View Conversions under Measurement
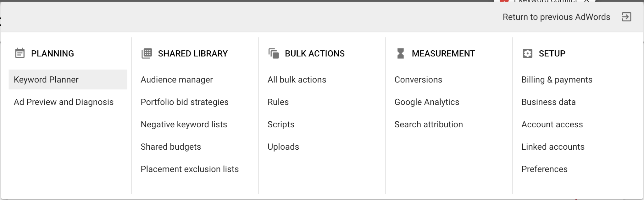Viewport: 644px width, 200px height. (418, 80)
